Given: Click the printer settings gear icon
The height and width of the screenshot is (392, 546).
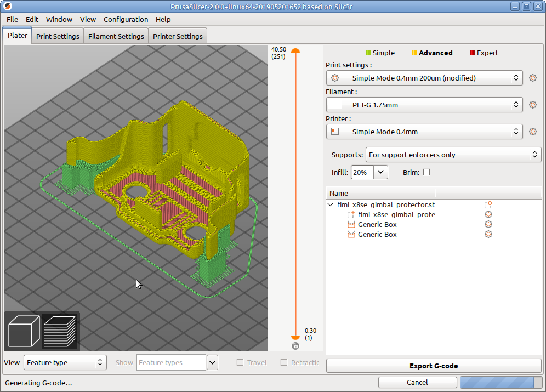Looking at the screenshot, I should tap(532, 132).
